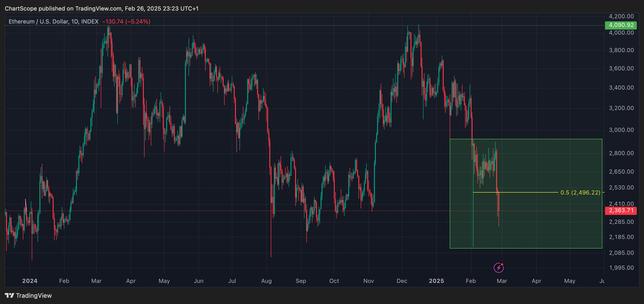
Task: Click the TradingView logo at bottom left
Action: 10,296
